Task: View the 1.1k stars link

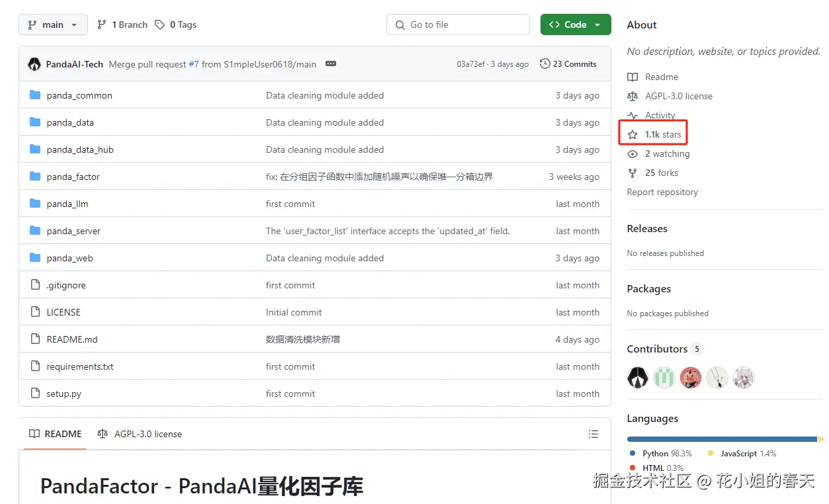Action: pyautogui.click(x=663, y=134)
